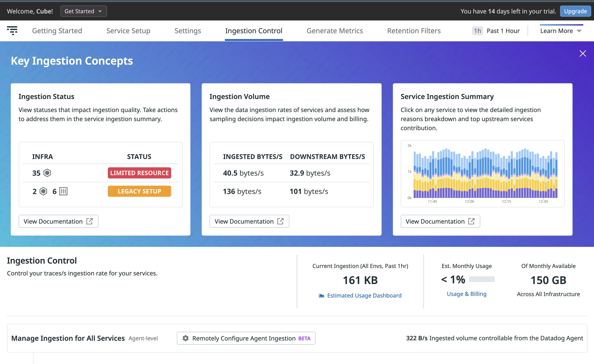Open the Estimated Usage Dashboard link
The image size is (594, 364).
coord(364,295)
